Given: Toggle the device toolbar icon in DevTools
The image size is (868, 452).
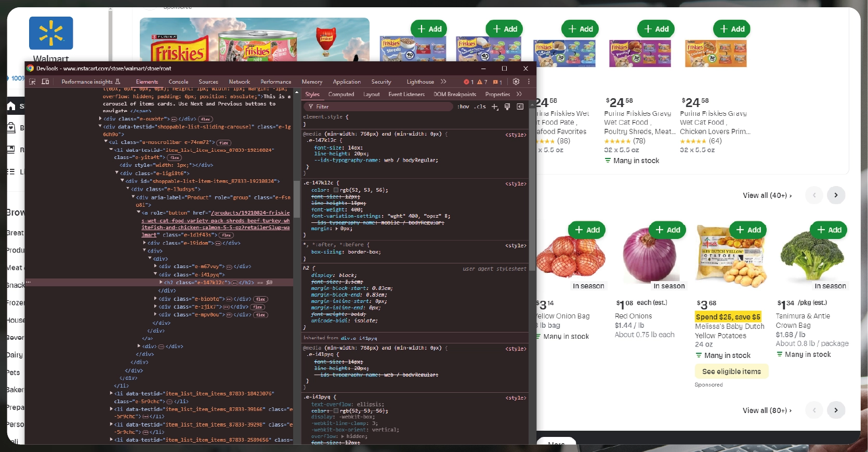Looking at the screenshot, I should click(45, 82).
